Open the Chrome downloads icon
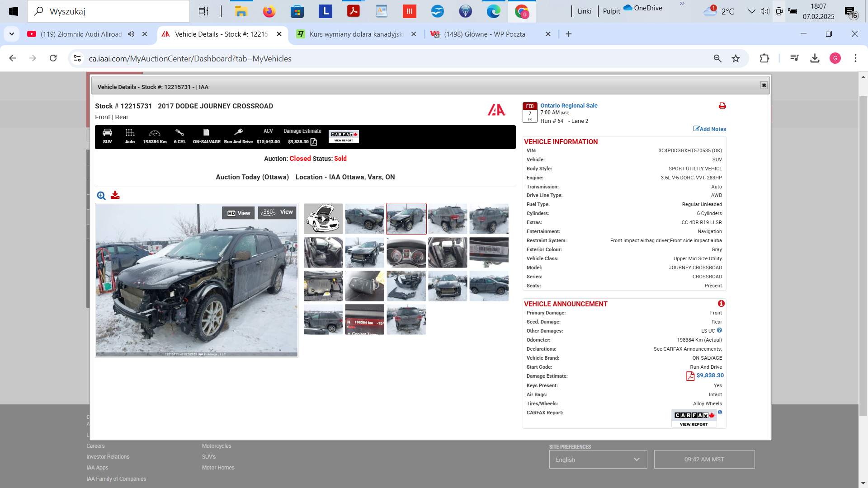Screen dimensions: 868x488 [x=815, y=58]
